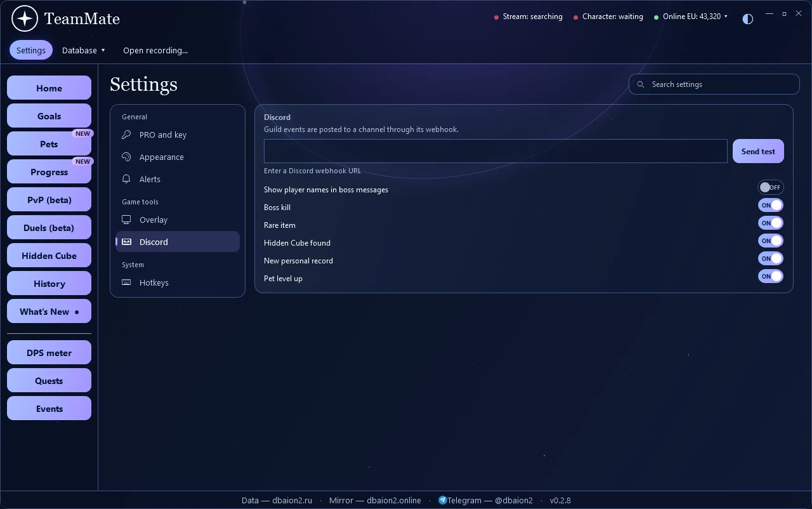This screenshot has width=812, height=509.
Task: Click the Hotkeys keyboard icon
Action: [x=126, y=282]
